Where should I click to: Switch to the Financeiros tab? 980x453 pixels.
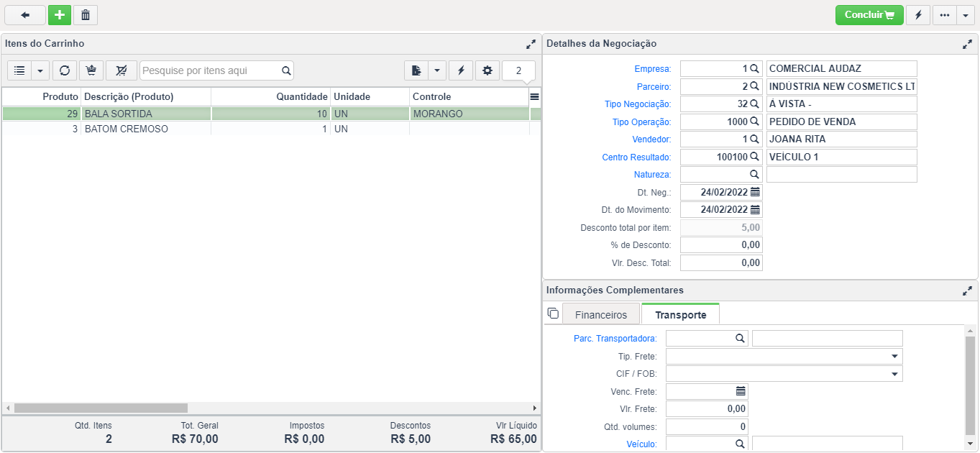601,315
